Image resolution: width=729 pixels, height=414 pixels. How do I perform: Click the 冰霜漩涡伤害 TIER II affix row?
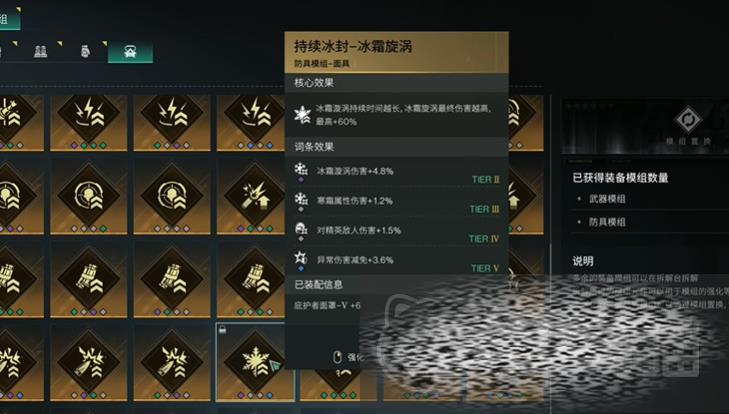pyautogui.click(x=397, y=173)
